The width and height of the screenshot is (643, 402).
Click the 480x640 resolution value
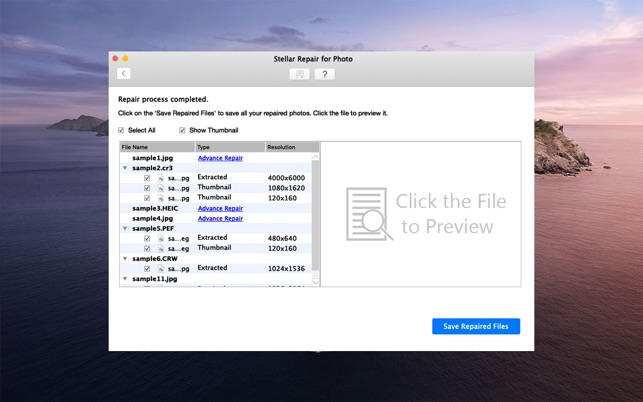click(x=282, y=238)
